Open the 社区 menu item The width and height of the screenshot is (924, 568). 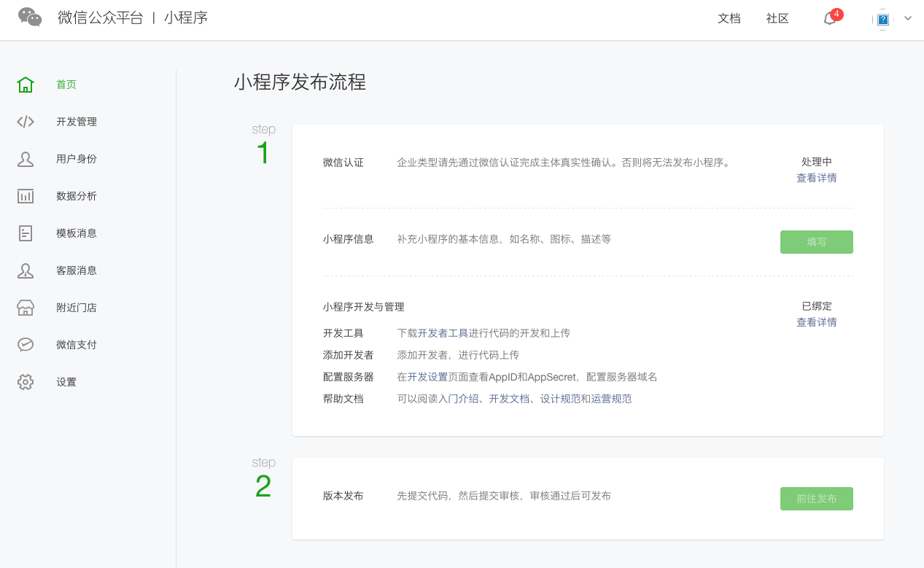(777, 18)
